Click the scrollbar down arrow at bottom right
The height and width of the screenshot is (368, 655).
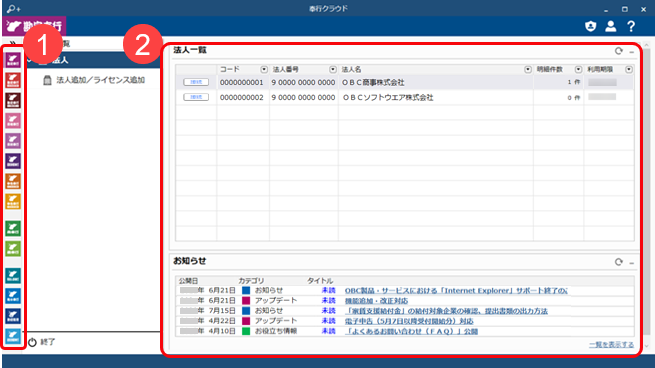[647, 346]
